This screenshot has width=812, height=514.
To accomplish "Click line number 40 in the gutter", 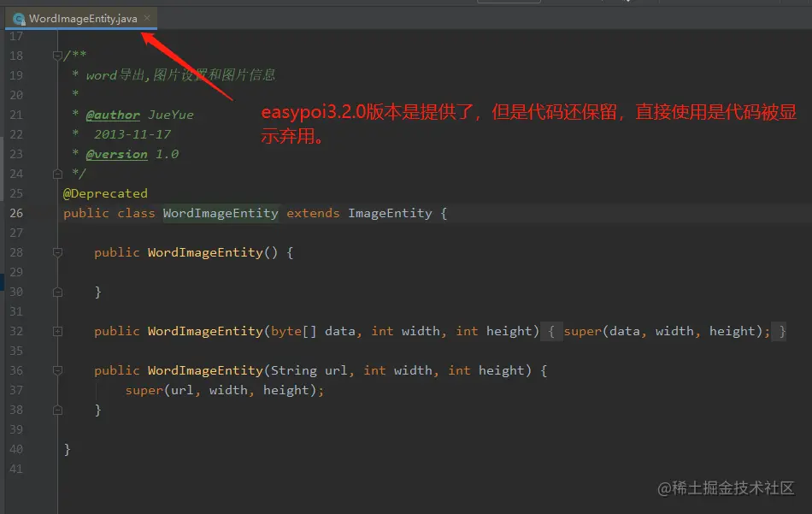I will pyautogui.click(x=16, y=449).
